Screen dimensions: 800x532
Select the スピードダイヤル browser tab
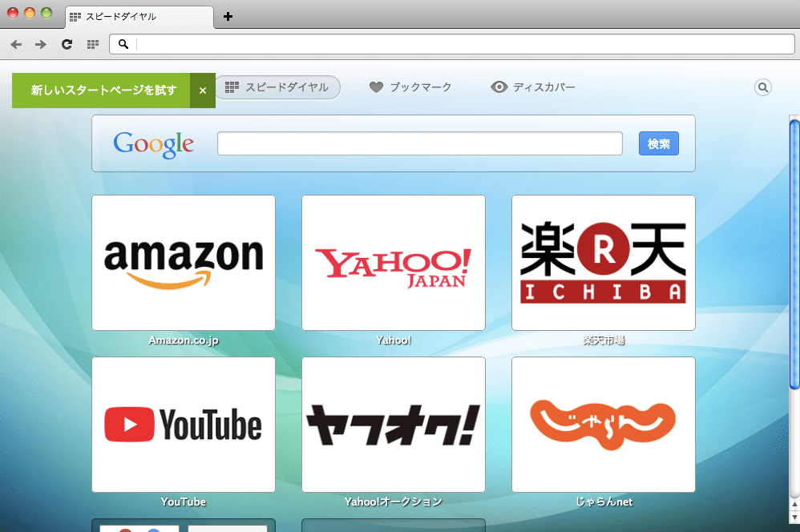point(139,16)
